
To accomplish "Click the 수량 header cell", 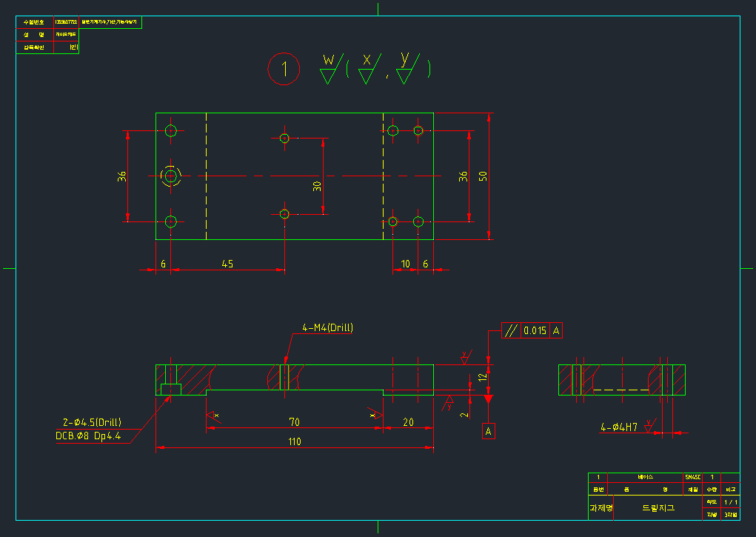I will click(x=712, y=490).
